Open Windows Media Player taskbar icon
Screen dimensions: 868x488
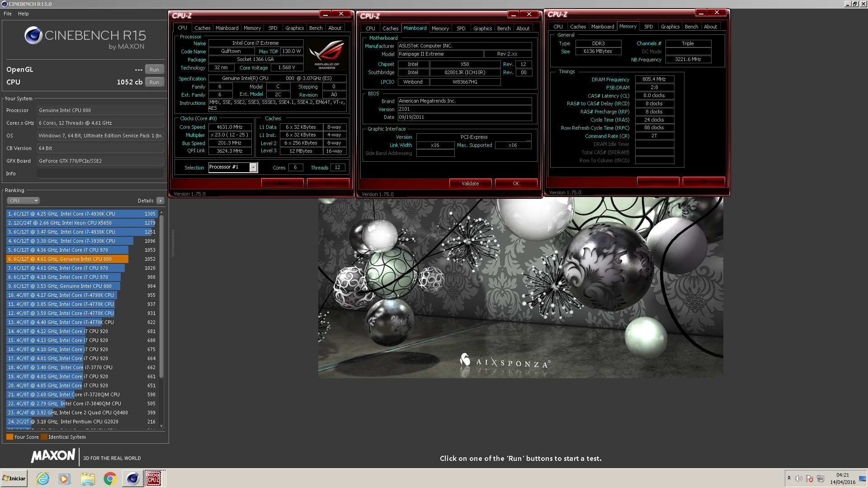pyautogui.click(x=65, y=478)
